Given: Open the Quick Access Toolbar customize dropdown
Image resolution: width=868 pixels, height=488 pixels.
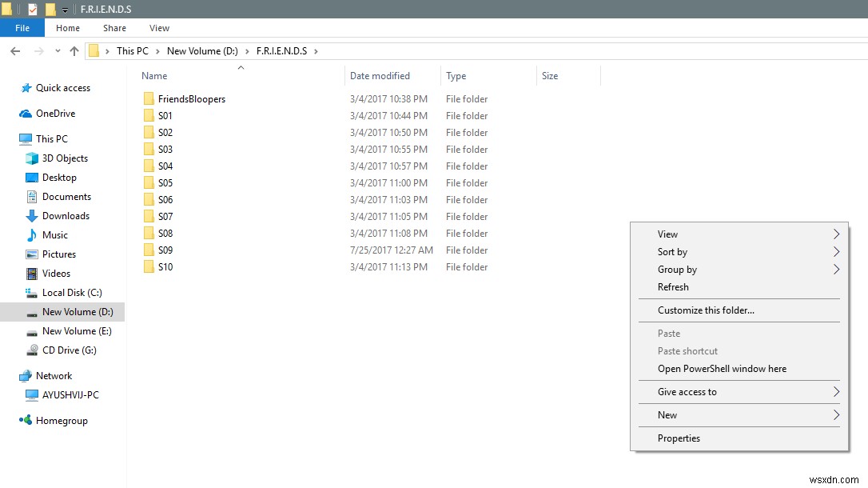Looking at the screenshot, I should click(63, 9).
